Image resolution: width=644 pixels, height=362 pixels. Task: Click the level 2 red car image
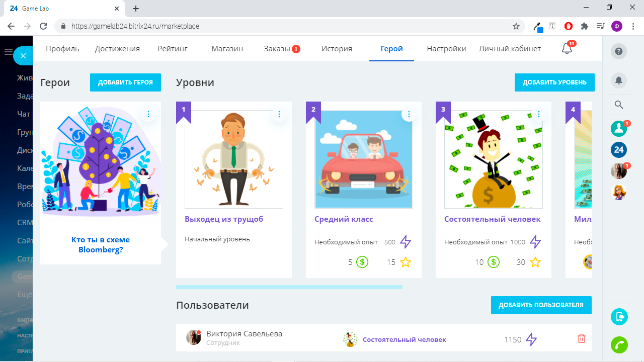tap(364, 159)
